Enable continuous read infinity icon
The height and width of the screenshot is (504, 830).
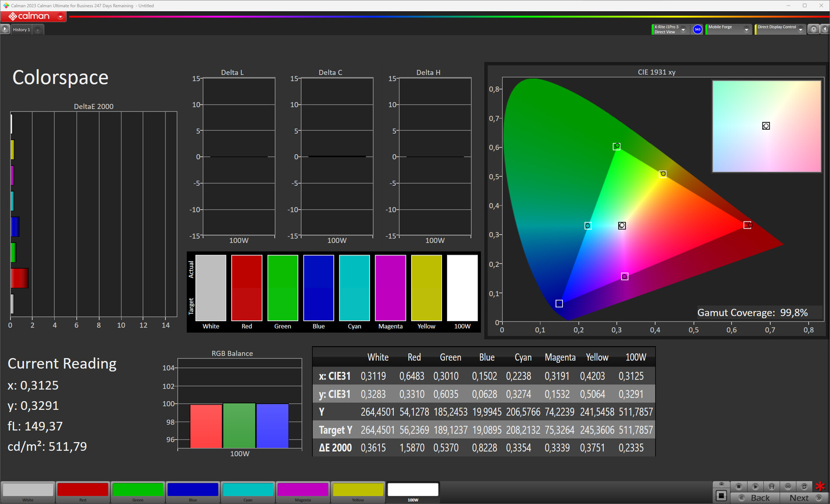788,486
